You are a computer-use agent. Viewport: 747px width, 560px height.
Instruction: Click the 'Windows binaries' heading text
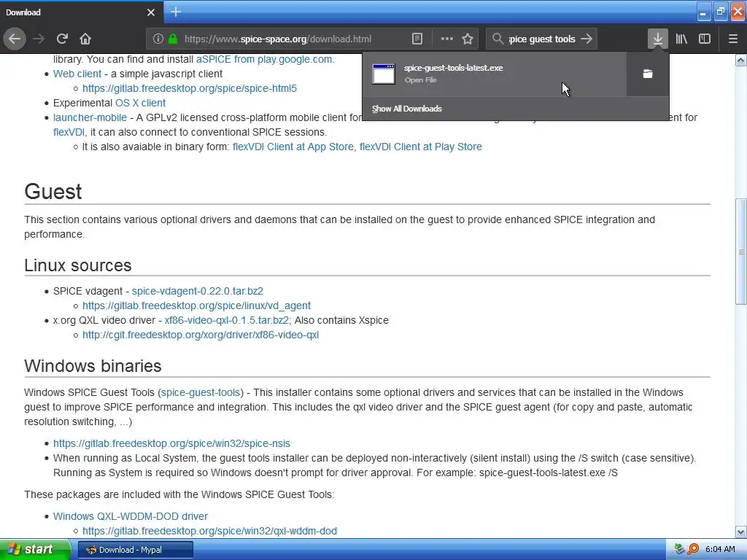pyautogui.click(x=93, y=366)
